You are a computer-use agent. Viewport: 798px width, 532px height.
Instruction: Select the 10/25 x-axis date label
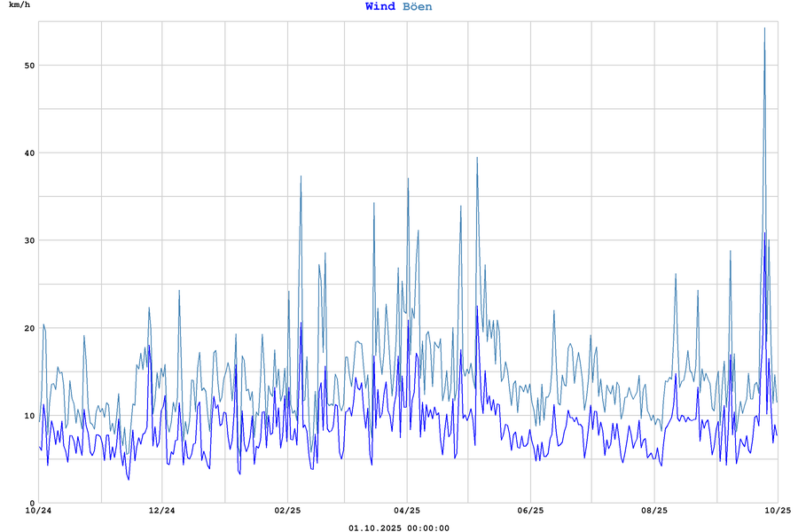pos(778,511)
